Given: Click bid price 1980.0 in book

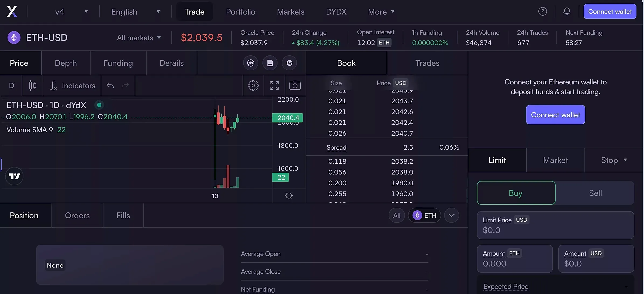Looking at the screenshot, I should [x=402, y=183].
